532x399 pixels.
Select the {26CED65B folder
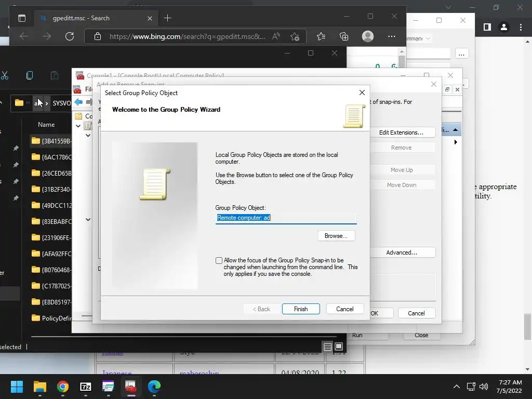coord(51,173)
